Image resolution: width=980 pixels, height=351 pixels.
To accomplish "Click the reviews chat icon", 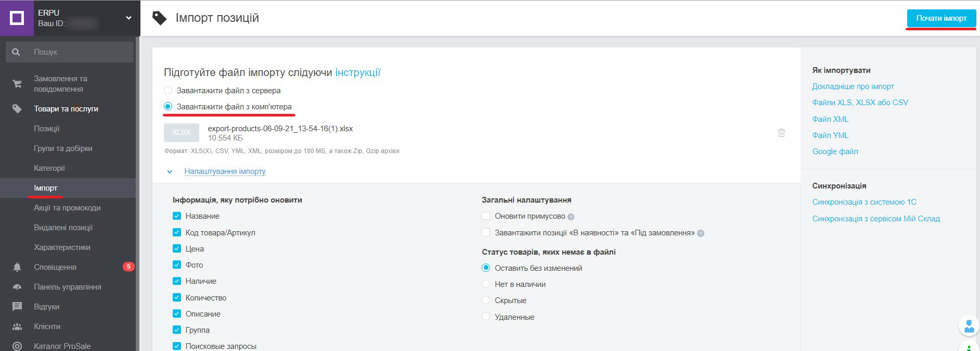I will [x=17, y=307].
